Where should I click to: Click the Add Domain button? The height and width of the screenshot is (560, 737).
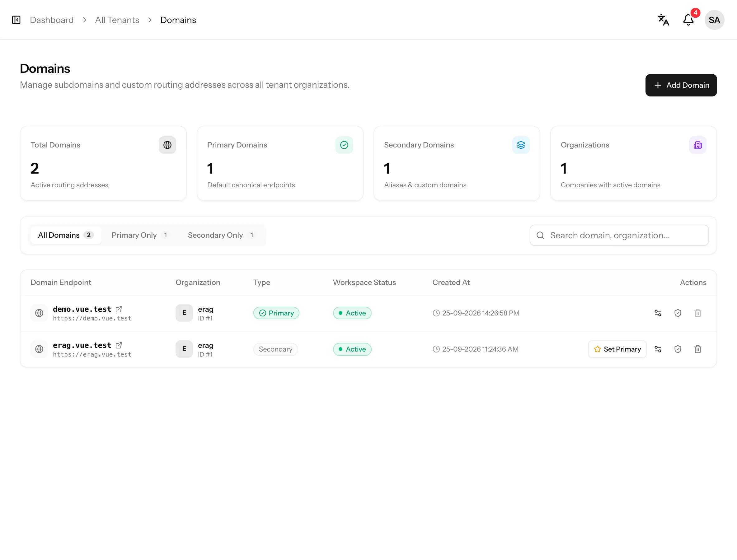tap(681, 85)
